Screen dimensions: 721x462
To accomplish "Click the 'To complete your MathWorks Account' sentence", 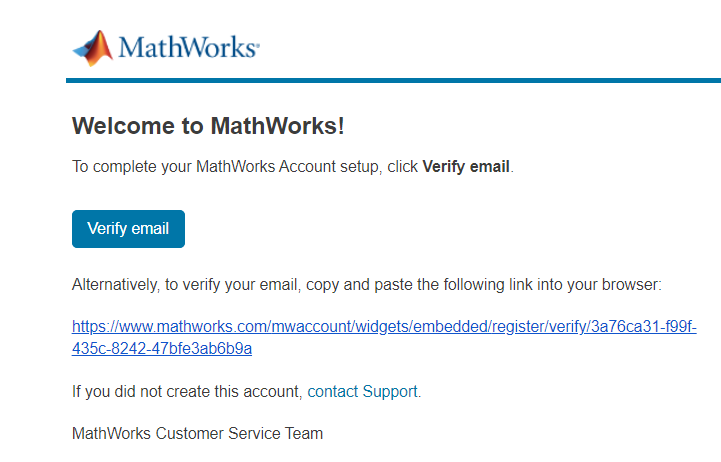I will pyautogui.click(x=293, y=166).
